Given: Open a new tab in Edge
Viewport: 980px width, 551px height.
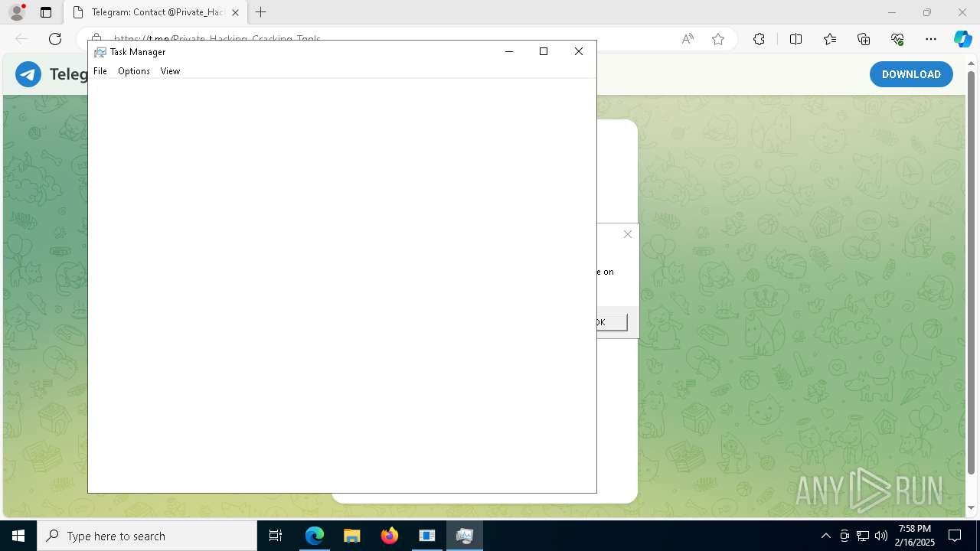Looking at the screenshot, I should pos(261,12).
